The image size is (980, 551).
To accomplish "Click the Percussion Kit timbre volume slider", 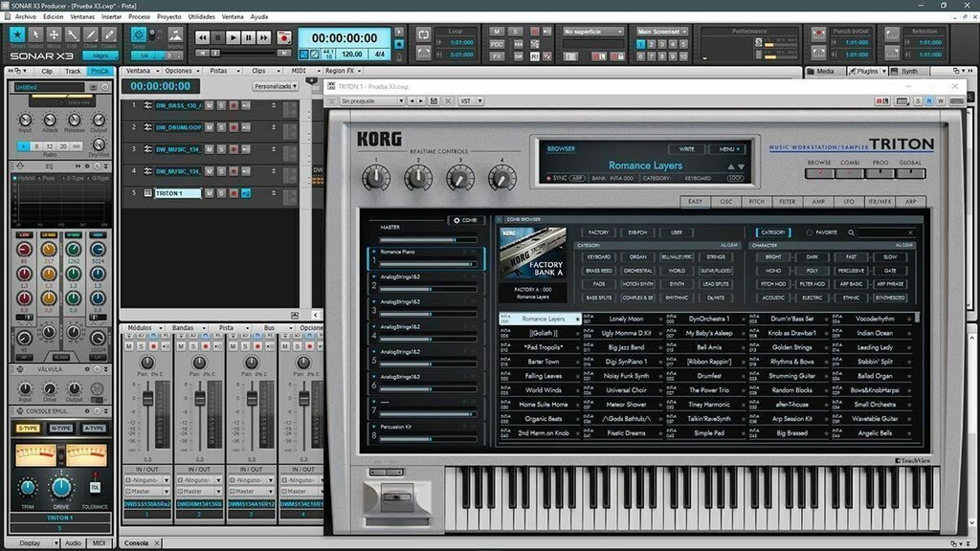I will point(428,439).
